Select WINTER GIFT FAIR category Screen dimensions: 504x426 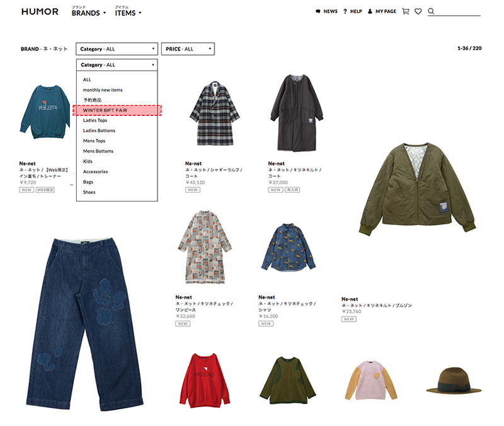(117, 110)
